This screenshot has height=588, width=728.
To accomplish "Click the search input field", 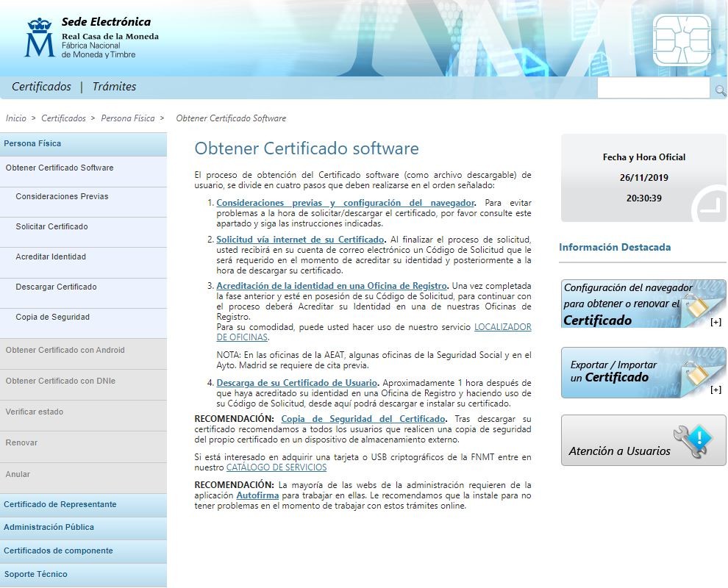I will [x=654, y=90].
